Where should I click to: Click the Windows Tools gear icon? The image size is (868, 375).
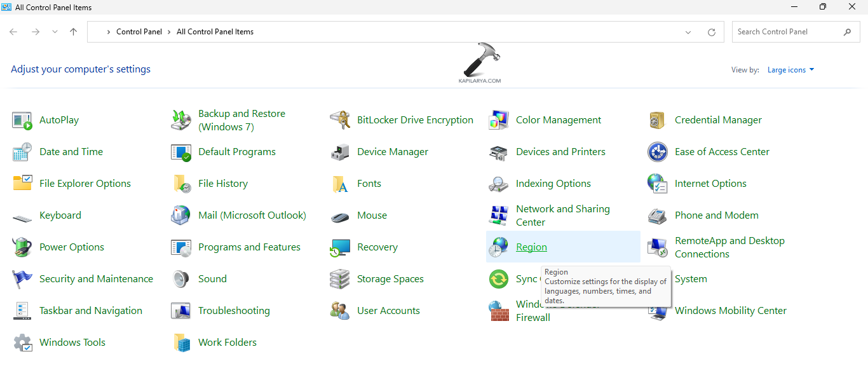tap(22, 343)
